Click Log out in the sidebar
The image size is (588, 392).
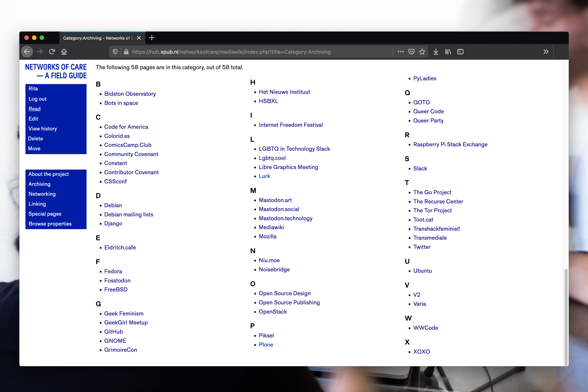[38, 99]
